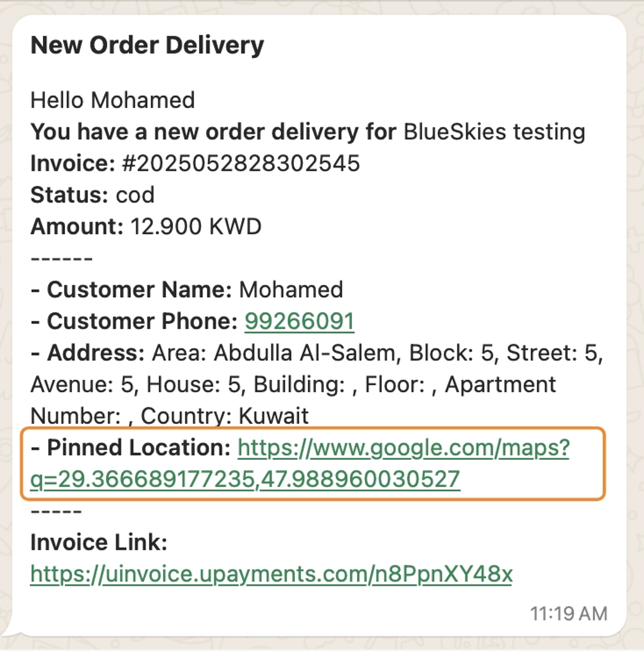Click the Pinned Location label
Viewport: 644px width, 651px height.
point(139,448)
